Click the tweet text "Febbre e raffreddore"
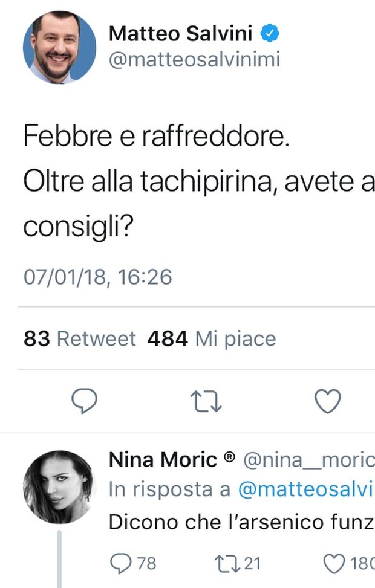The height and width of the screenshot is (588, 375). coord(157,137)
